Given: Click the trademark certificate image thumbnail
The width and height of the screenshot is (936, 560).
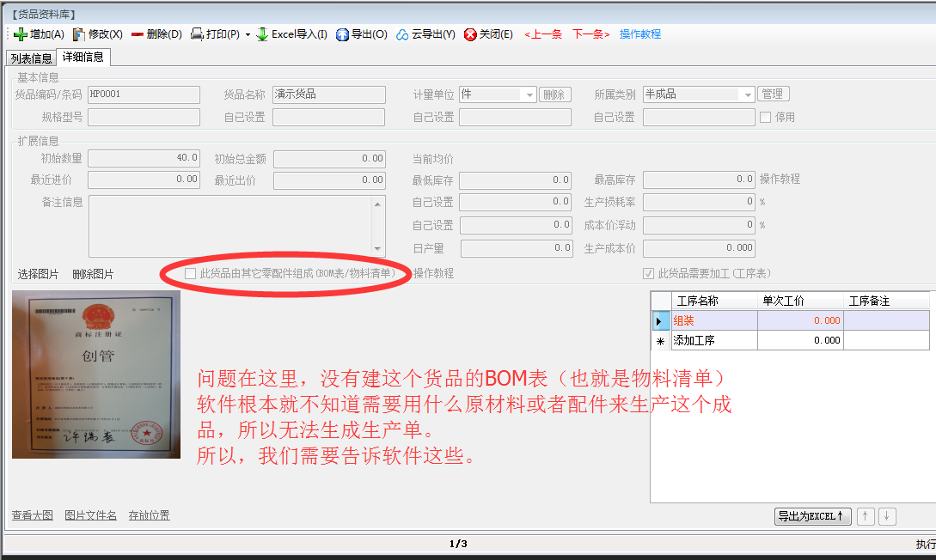Looking at the screenshot, I should 95,375.
